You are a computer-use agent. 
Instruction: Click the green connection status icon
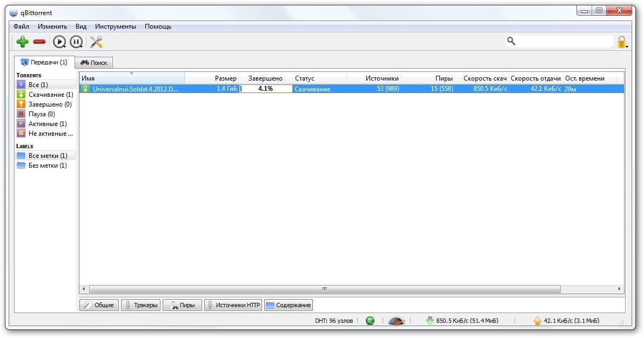tap(370, 321)
